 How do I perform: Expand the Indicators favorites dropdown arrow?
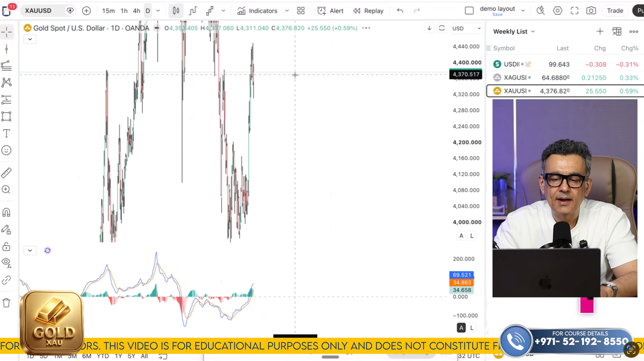(x=287, y=11)
